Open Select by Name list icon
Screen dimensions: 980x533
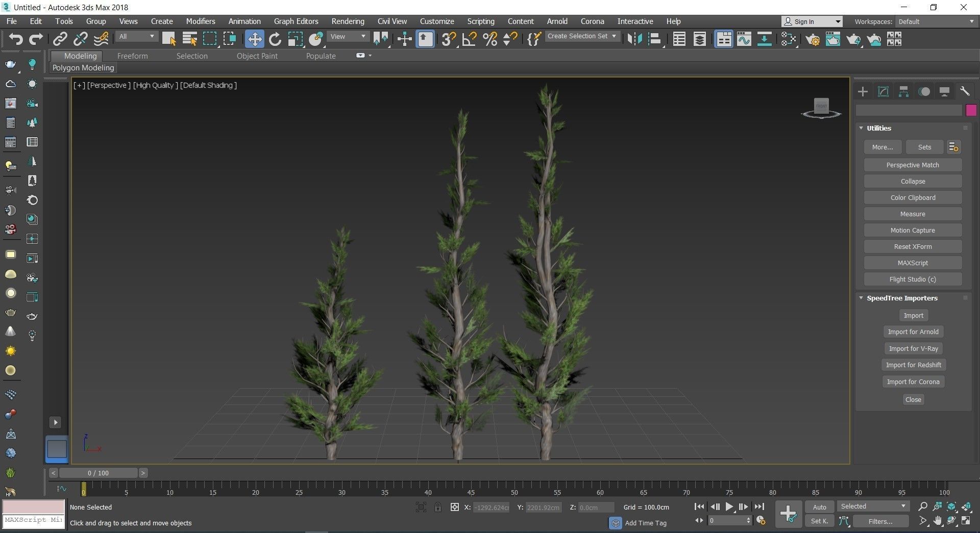189,39
